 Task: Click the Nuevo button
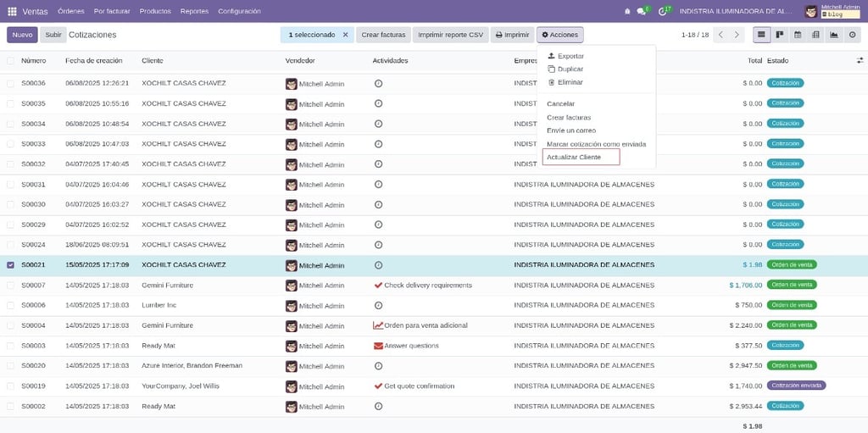tap(22, 35)
